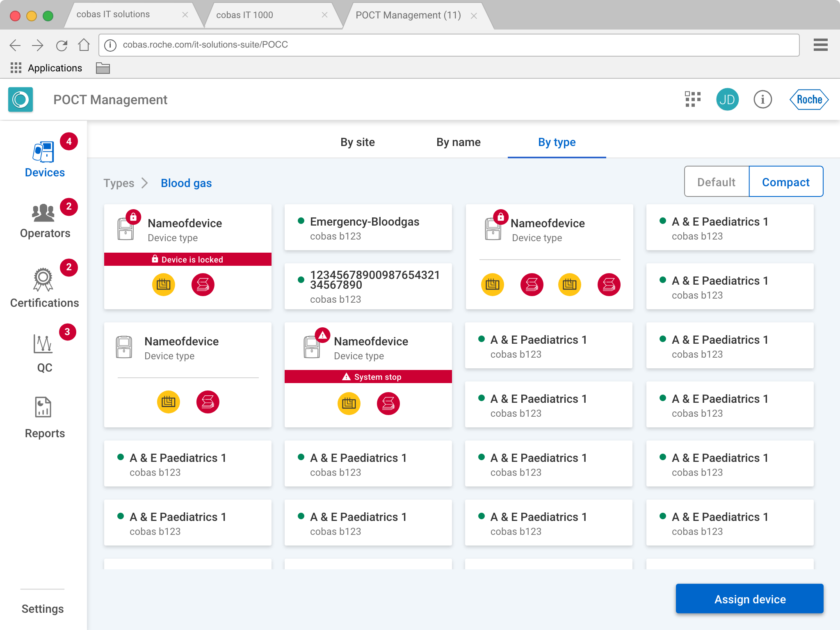
Task: Click the Assign device button
Action: (x=749, y=599)
